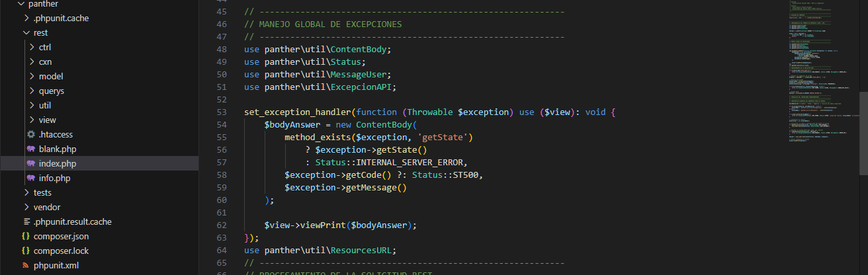Open the .htaccess file
This screenshot has height=275, width=868.
tap(56, 134)
